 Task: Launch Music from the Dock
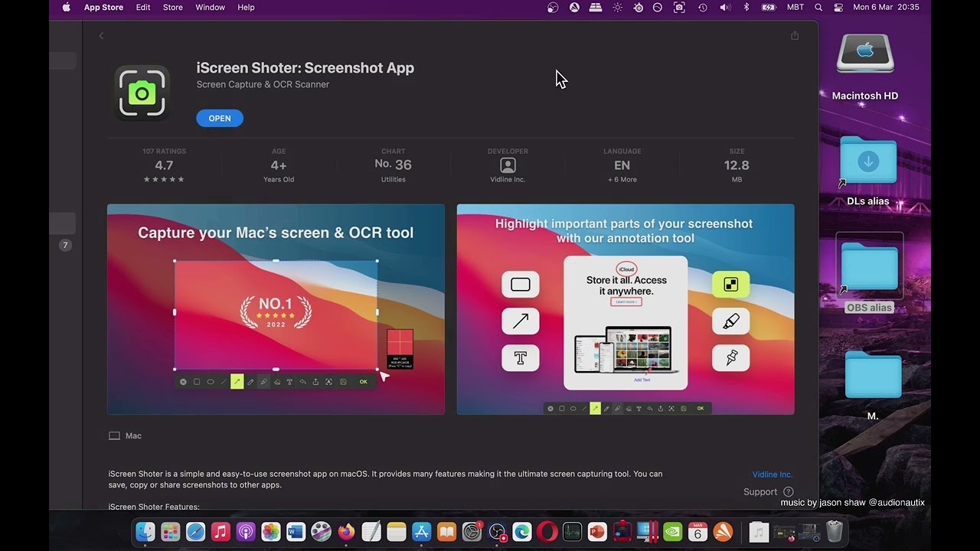[220, 531]
